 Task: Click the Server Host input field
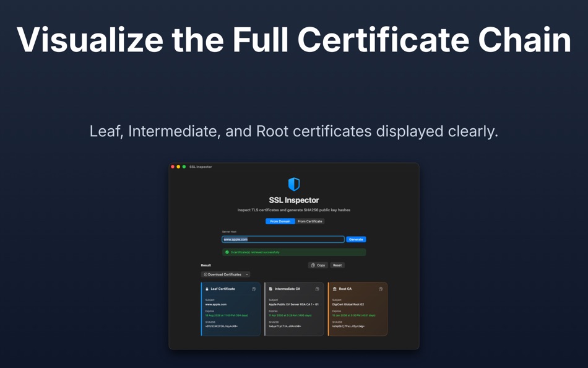pos(283,239)
